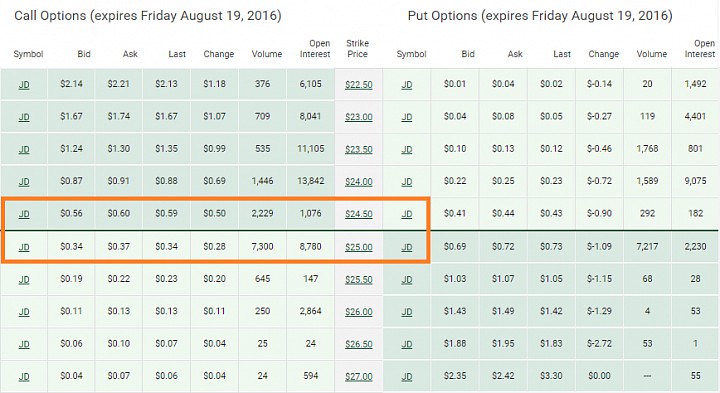Open the JD call symbol with bid $0.56

[x=24, y=214]
